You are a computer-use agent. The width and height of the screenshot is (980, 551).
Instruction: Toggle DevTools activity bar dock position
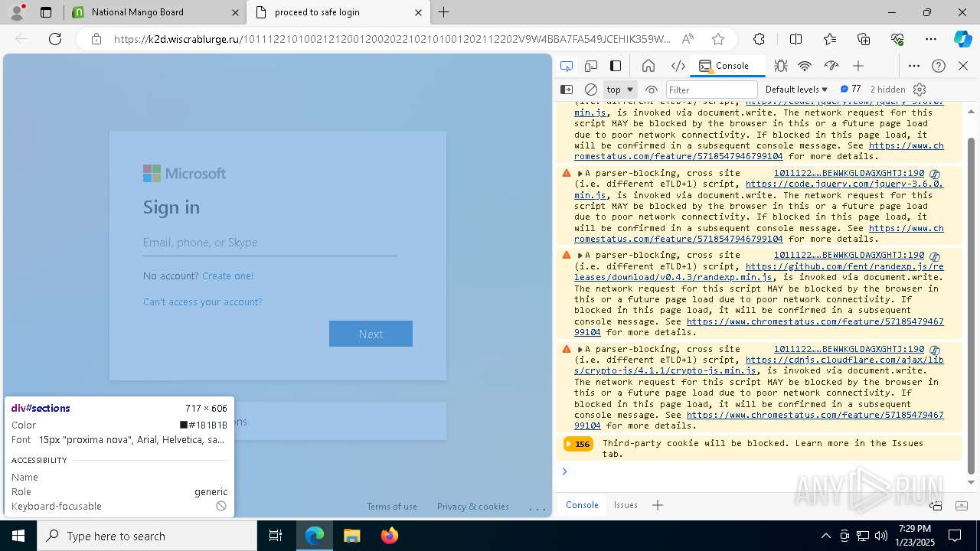[x=616, y=66]
